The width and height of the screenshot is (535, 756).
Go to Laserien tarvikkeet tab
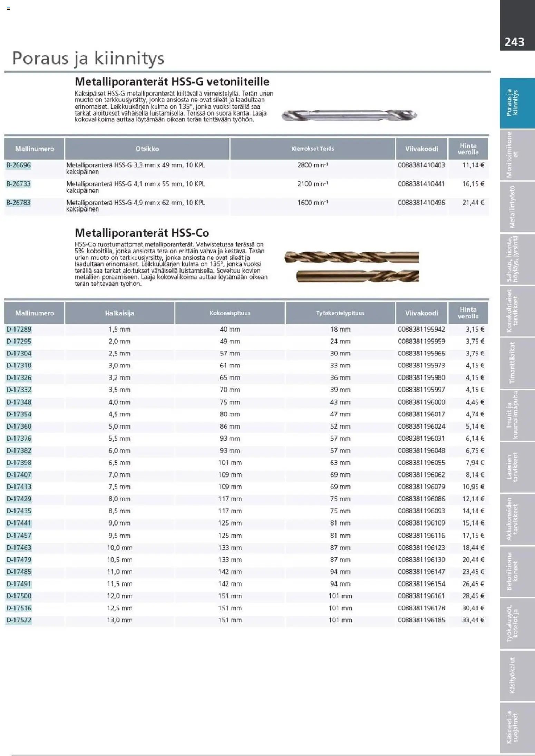pyautogui.click(x=517, y=467)
